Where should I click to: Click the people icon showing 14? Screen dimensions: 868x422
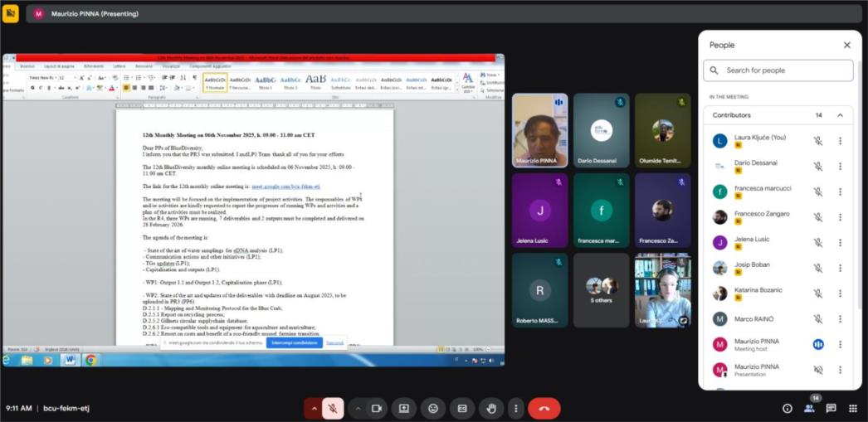809,408
